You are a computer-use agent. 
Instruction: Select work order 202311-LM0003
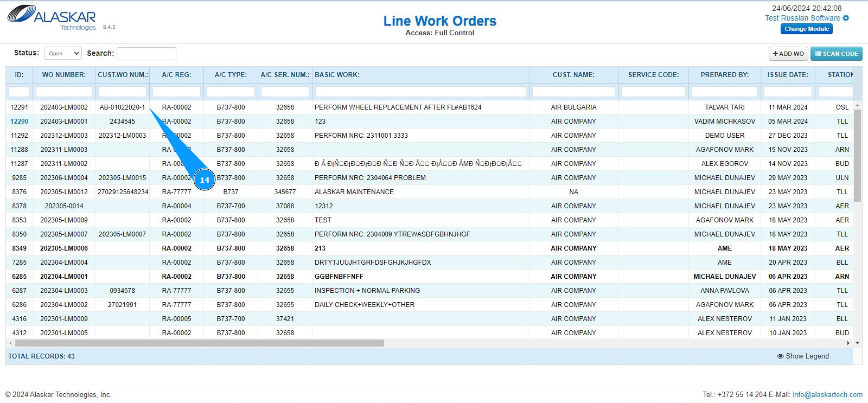(64, 150)
